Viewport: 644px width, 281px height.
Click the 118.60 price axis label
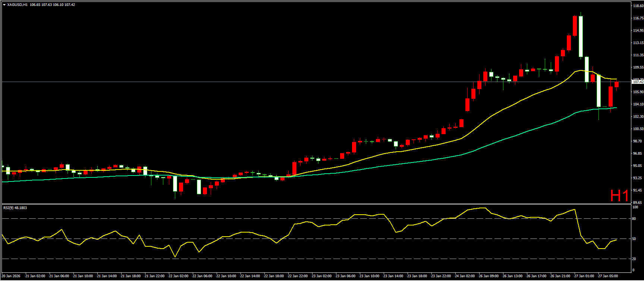pyautogui.click(x=638, y=6)
